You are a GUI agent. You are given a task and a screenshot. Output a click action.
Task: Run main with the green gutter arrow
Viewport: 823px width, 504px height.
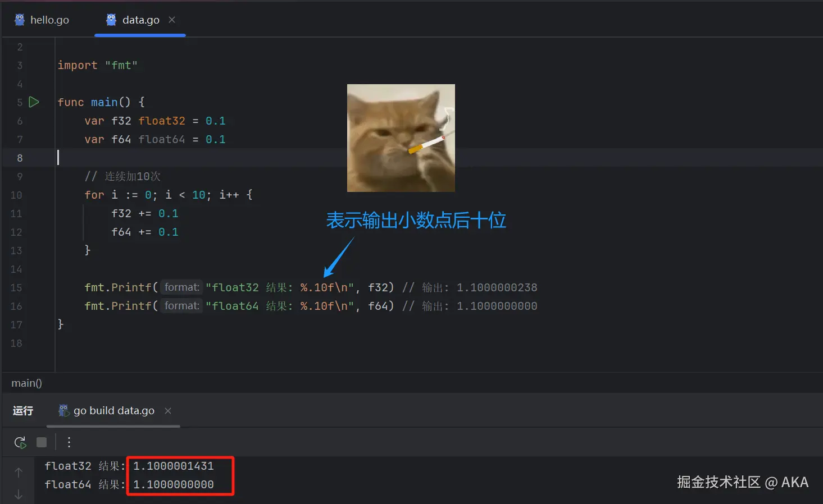pyautogui.click(x=34, y=102)
